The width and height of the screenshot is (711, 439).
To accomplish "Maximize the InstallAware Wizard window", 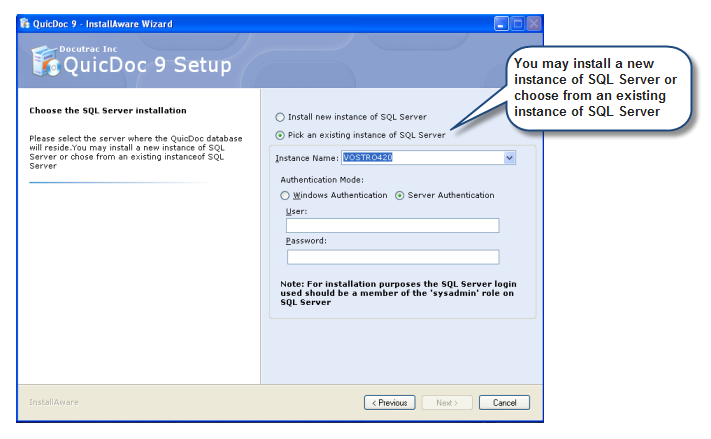I will (x=517, y=24).
